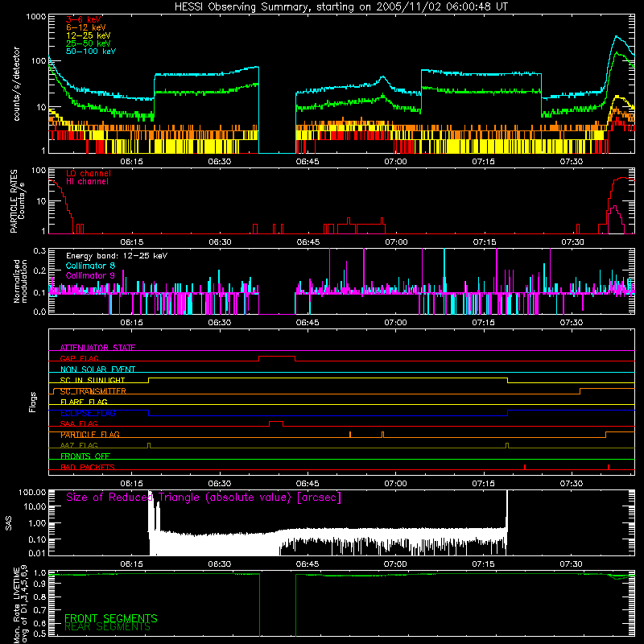
Task: Select the Collimator 8 legend label
Action: 90,266
